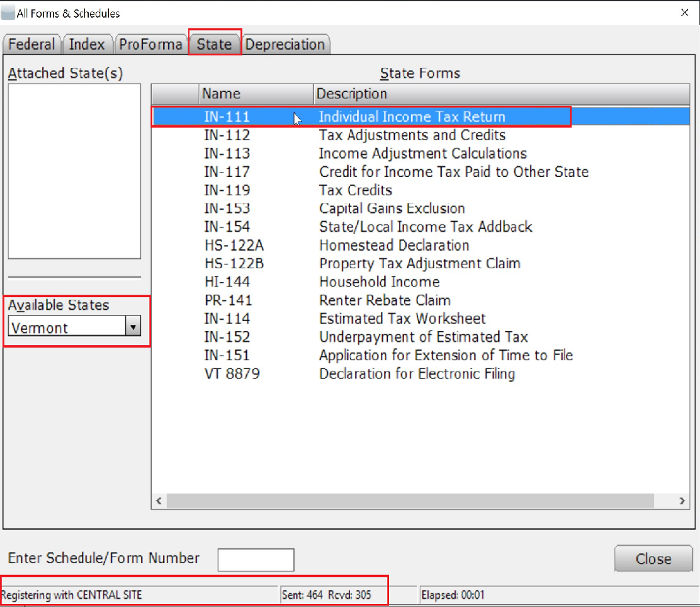Click the Enter Schedule/Form Number field

coord(256,559)
